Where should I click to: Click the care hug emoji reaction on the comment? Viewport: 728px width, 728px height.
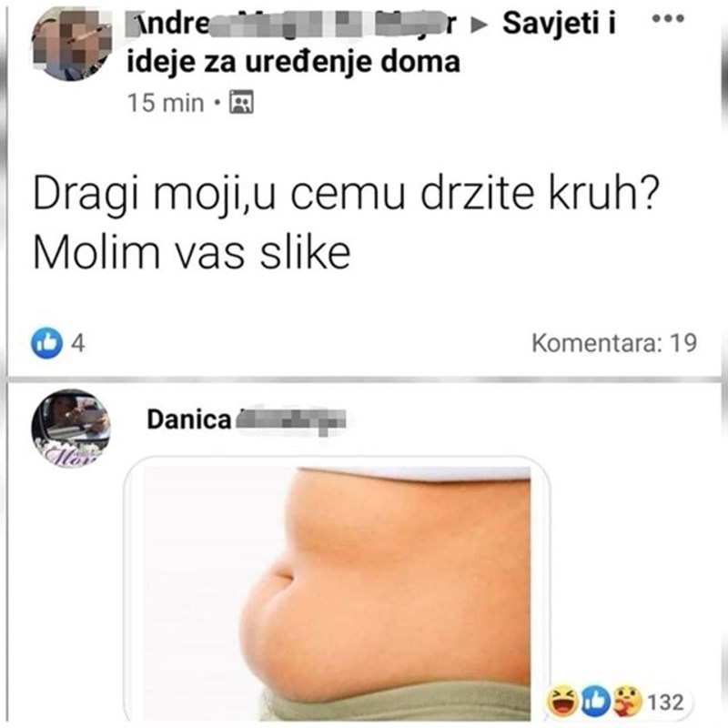pyautogui.click(x=627, y=701)
